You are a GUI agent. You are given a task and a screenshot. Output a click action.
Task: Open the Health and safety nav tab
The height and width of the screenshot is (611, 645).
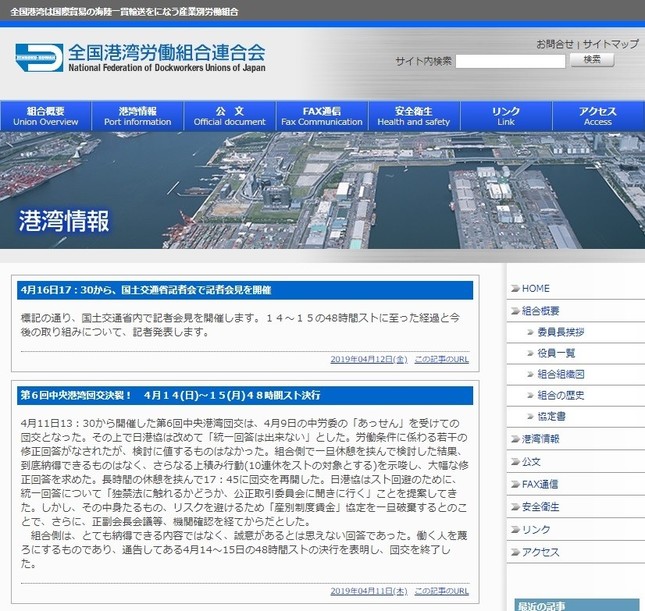(x=414, y=116)
